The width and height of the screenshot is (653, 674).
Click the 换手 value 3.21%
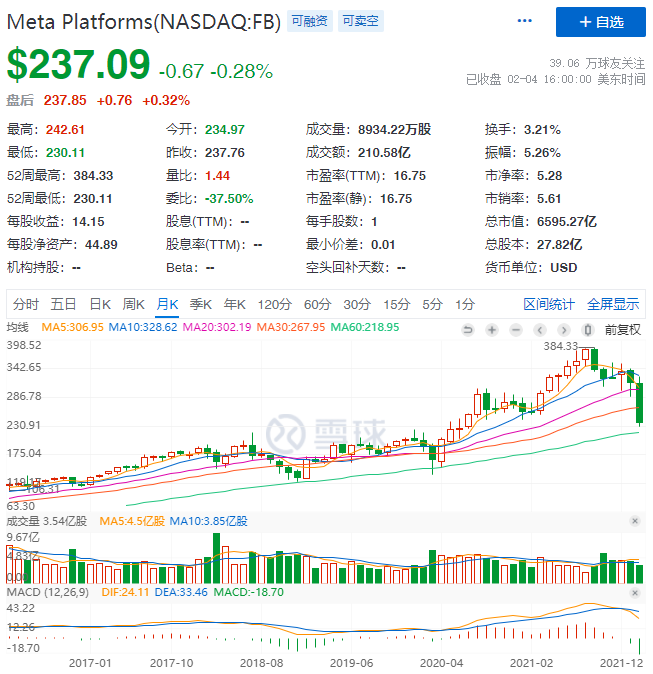542,129
